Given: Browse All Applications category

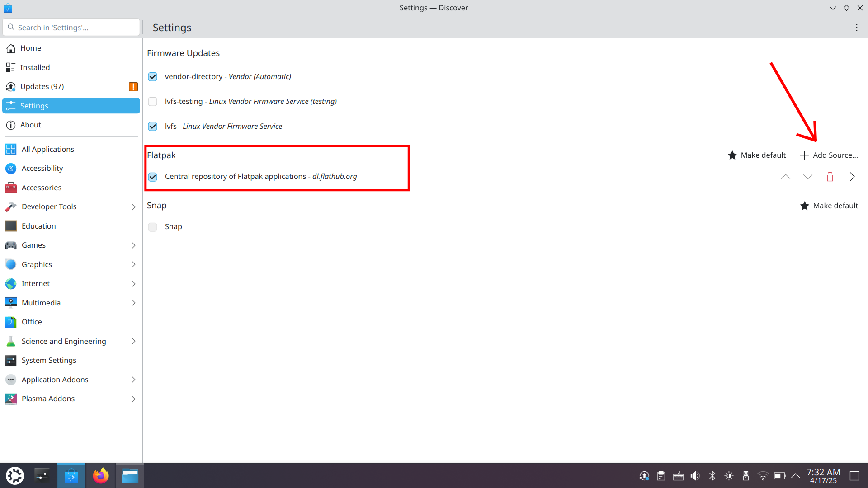Looking at the screenshot, I should 71,149.
